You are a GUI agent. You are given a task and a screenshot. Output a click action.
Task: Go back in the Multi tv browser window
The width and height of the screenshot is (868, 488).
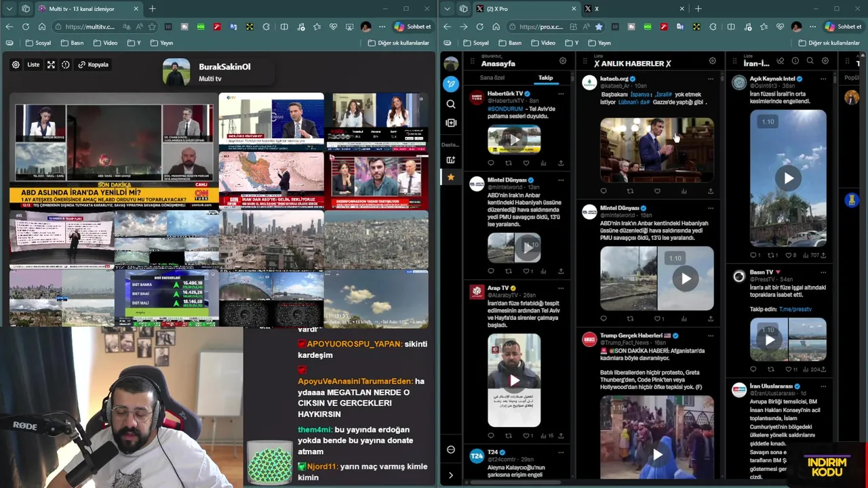(9, 26)
